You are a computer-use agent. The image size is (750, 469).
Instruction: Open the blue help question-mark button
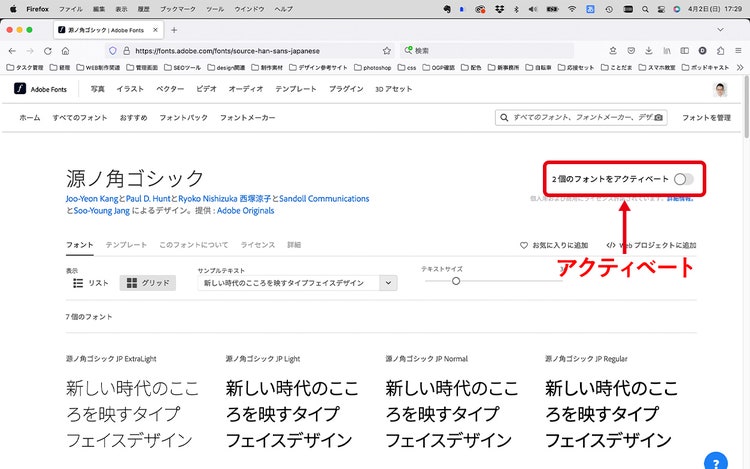(716, 462)
